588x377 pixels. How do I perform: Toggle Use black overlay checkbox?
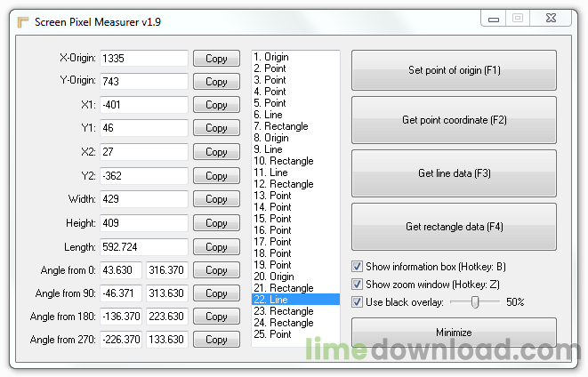(x=357, y=301)
